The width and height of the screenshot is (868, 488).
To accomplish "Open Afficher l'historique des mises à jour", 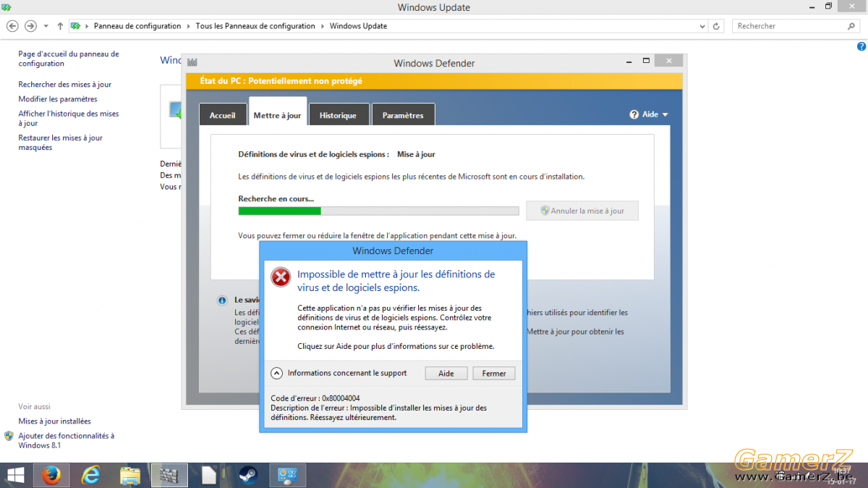I will coord(69,119).
